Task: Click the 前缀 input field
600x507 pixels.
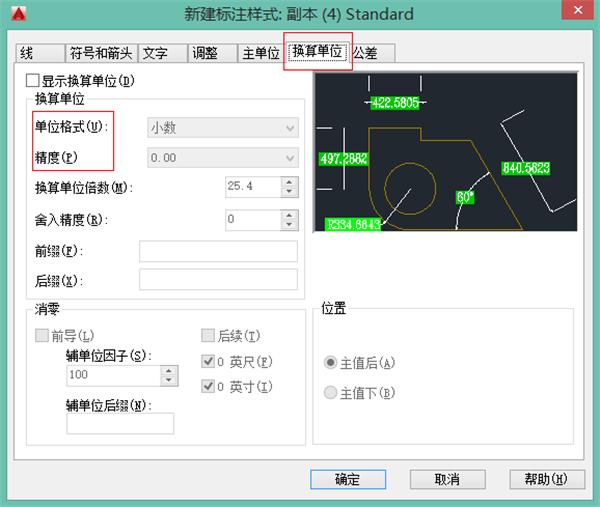Action: pyautogui.click(x=218, y=251)
